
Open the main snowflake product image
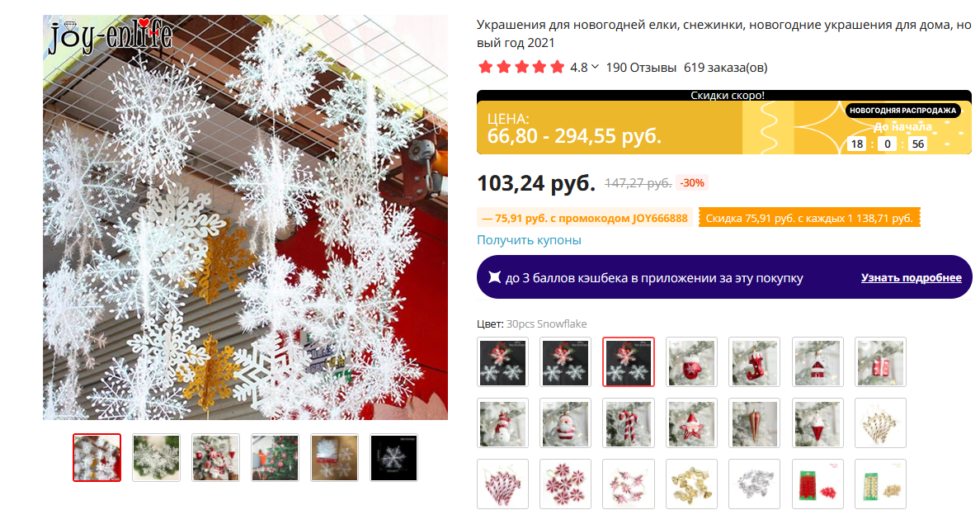[245, 217]
